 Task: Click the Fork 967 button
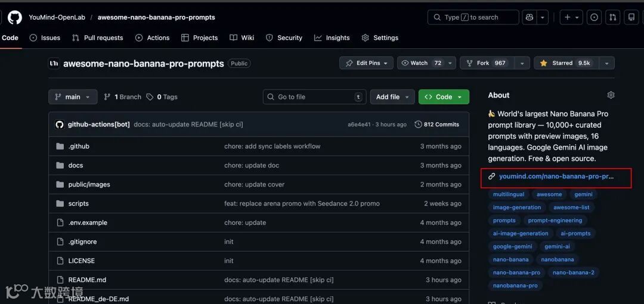488,63
